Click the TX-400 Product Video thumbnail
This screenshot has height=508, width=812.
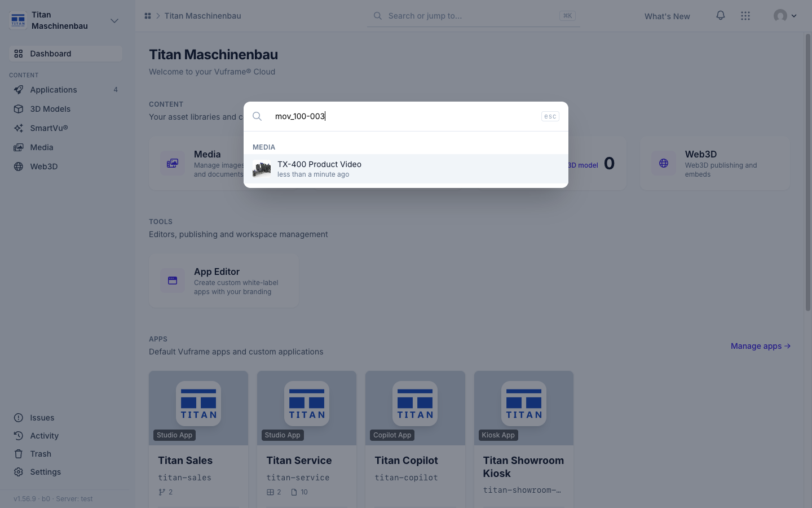pyautogui.click(x=262, y=169)
